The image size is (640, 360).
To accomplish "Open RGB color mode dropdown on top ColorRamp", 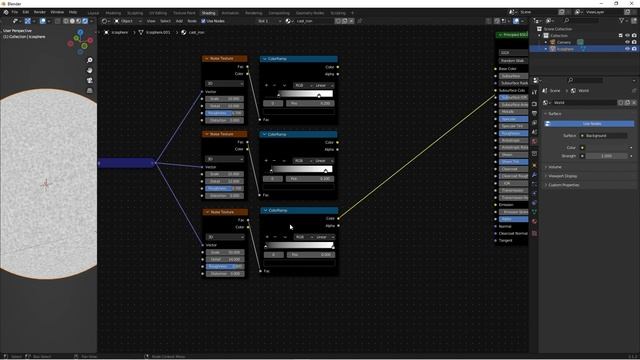I will pos(303,85).
